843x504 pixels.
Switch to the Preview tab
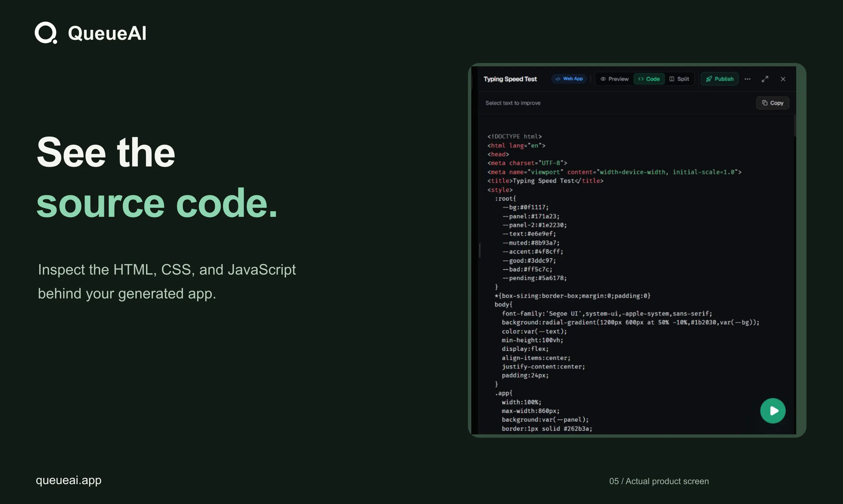614,79
